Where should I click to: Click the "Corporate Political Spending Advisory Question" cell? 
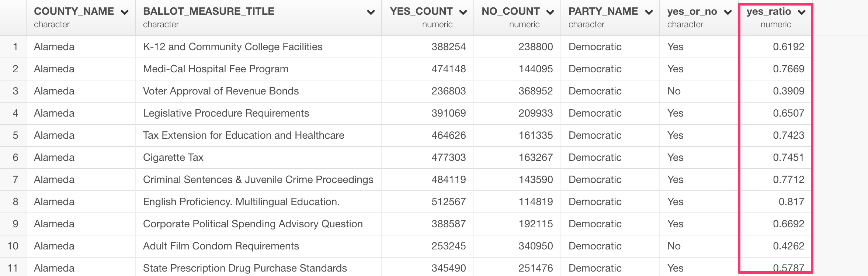pyautogui.click(x=253, y=224)
